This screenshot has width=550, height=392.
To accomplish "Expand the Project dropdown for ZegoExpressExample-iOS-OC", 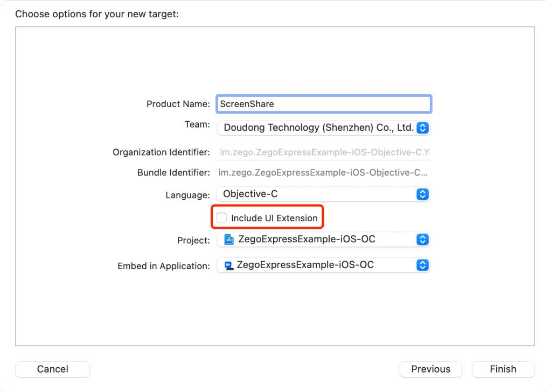I will point(323,239).
